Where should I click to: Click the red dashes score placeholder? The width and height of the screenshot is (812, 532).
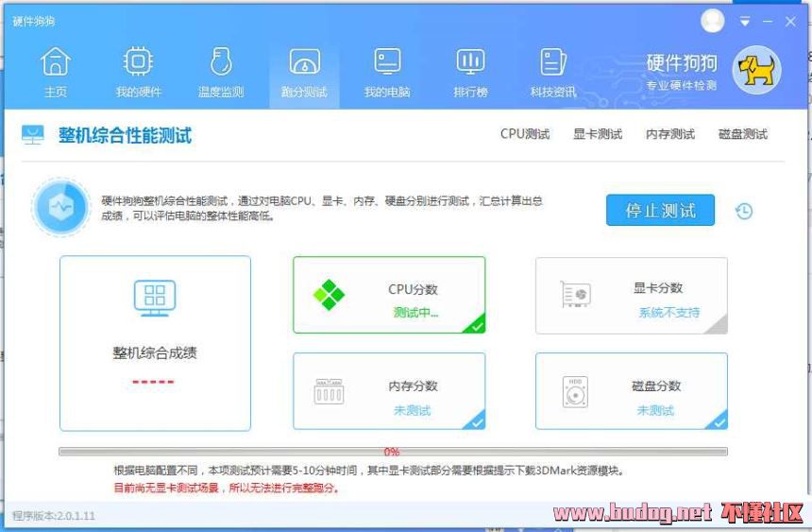point(153,382)
